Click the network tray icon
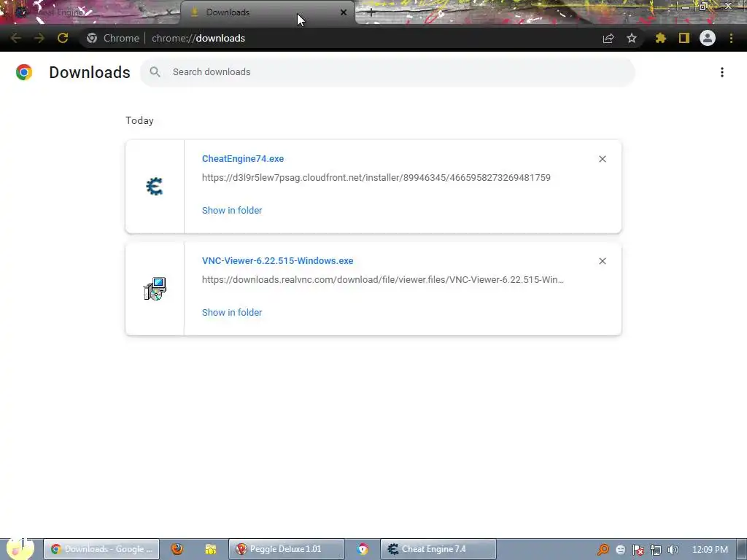The image size is (747, 560). click(656, 550)
